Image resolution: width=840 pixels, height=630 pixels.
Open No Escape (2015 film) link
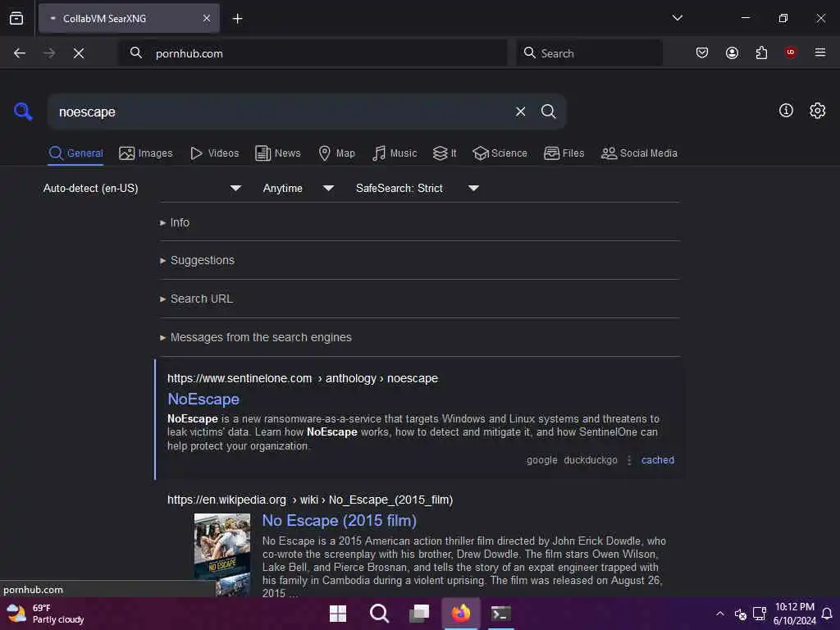pyautogui.click(x=339, y=521)
